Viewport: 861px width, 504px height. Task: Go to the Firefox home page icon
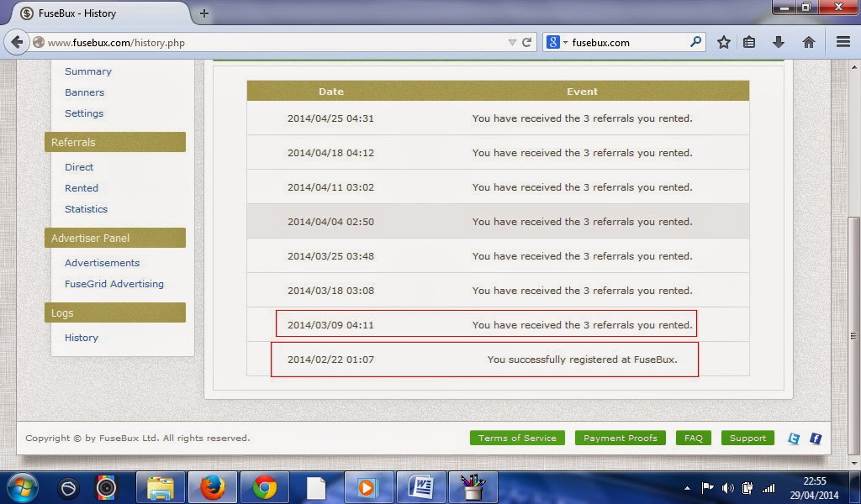pos(808,42)
